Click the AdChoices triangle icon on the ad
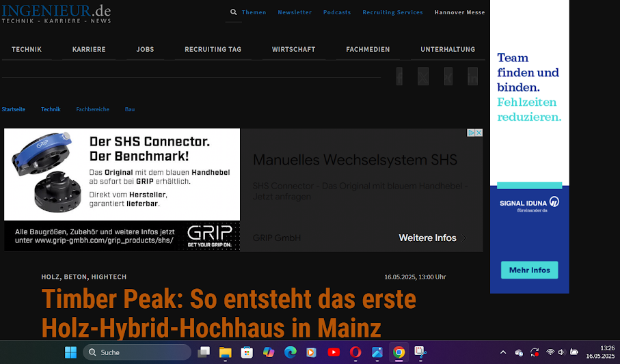 point(471,132)
